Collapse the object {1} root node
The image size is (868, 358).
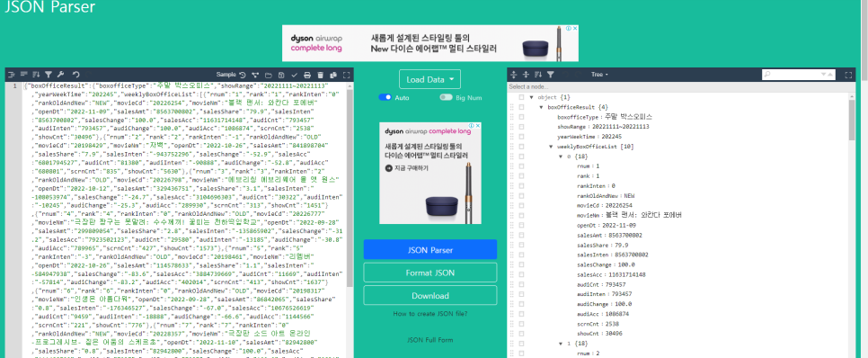[531, 97]
